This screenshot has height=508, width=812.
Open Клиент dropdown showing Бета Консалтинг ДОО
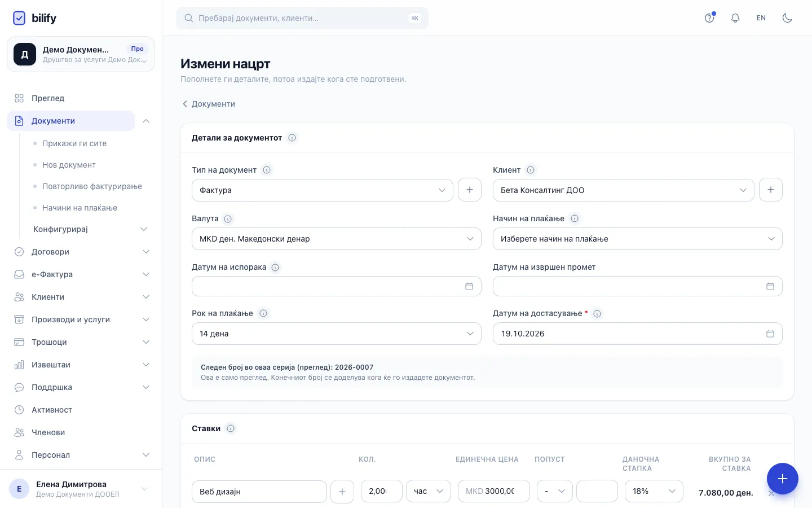pyautogui.click(x=624, y=190)
